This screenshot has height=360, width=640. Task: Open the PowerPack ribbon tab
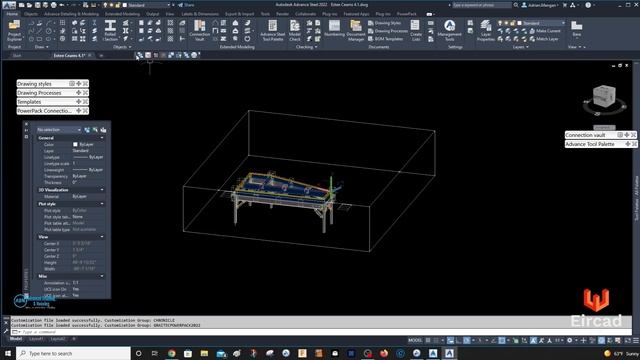click(x=407, y=14)
